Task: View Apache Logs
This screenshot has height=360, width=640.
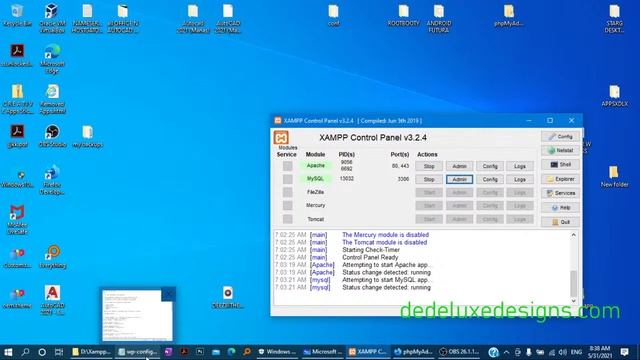Action: coord(520,166)
